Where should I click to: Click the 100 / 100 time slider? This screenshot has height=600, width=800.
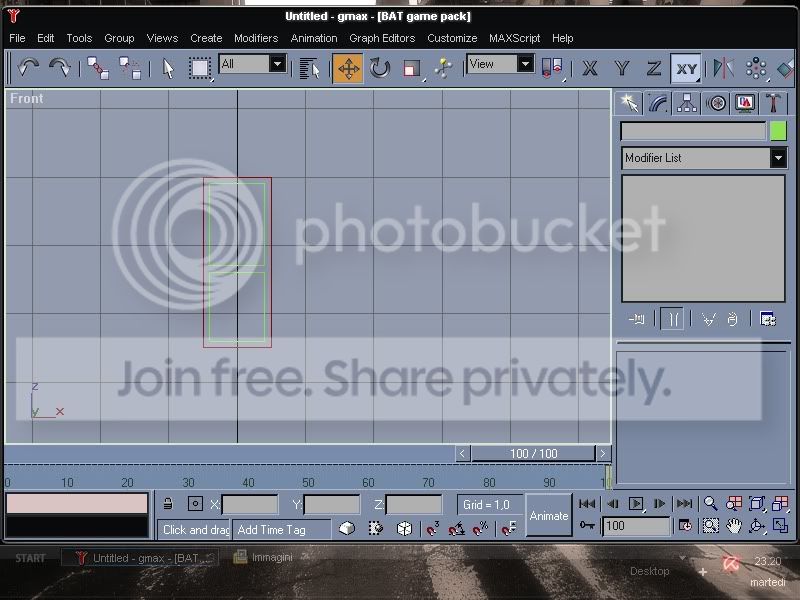pos(533,454)
